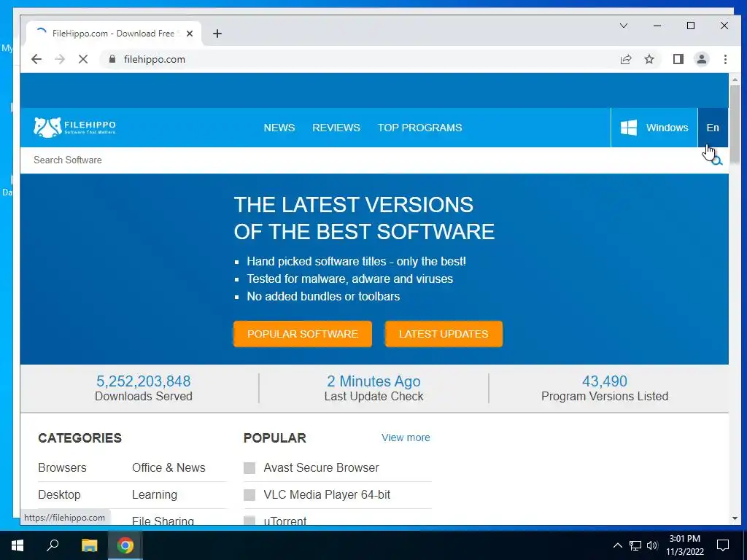Click the search magnifier icon
Viewport: 747px width, 560px height.
coord(716,160)
